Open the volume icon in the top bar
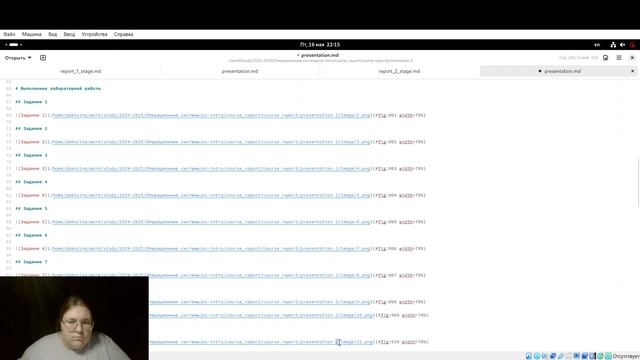The image size is (640, 360). click(622, 44)
